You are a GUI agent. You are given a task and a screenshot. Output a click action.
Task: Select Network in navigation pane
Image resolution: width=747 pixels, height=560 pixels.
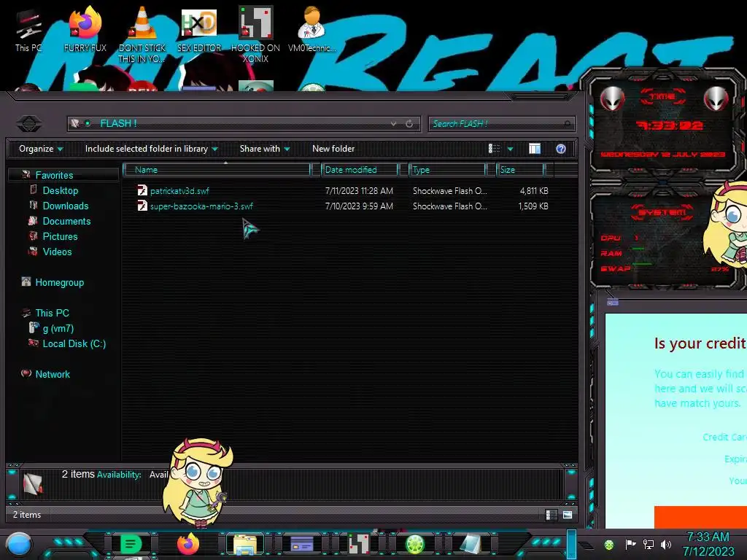pyautogui.click(x=53, y=374)
